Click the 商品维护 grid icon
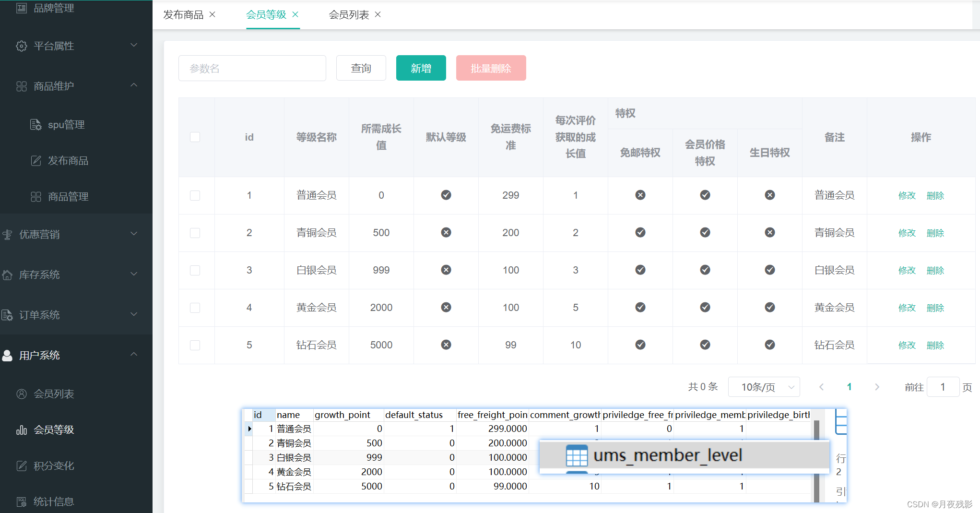Screen dimensions: 980x513 tap(22, 86)
